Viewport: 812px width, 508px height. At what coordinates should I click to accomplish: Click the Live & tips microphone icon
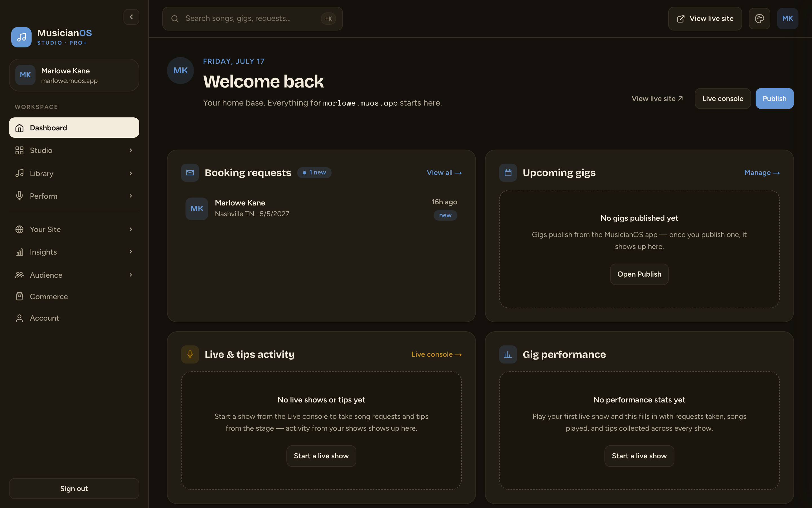click(x=190, y=354)
